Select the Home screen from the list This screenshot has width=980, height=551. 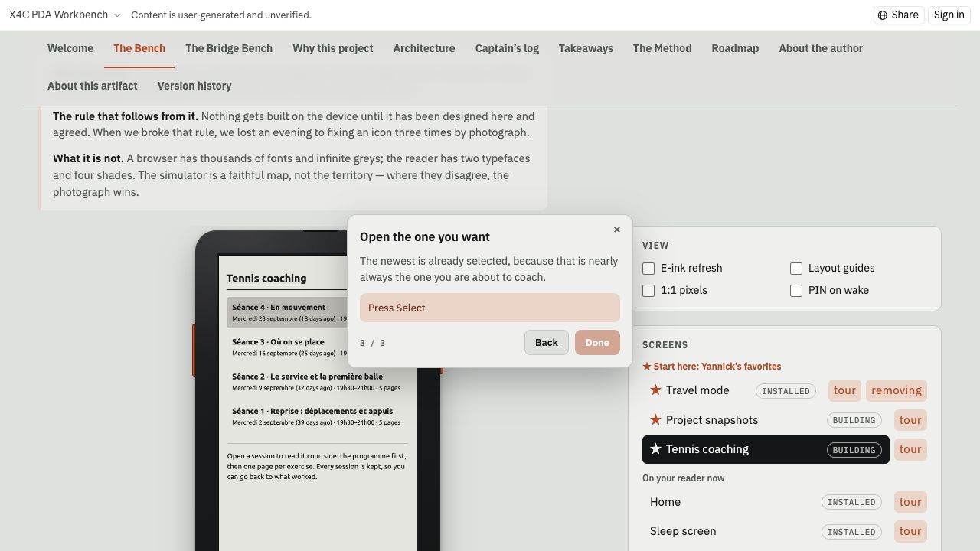(766, 502)
